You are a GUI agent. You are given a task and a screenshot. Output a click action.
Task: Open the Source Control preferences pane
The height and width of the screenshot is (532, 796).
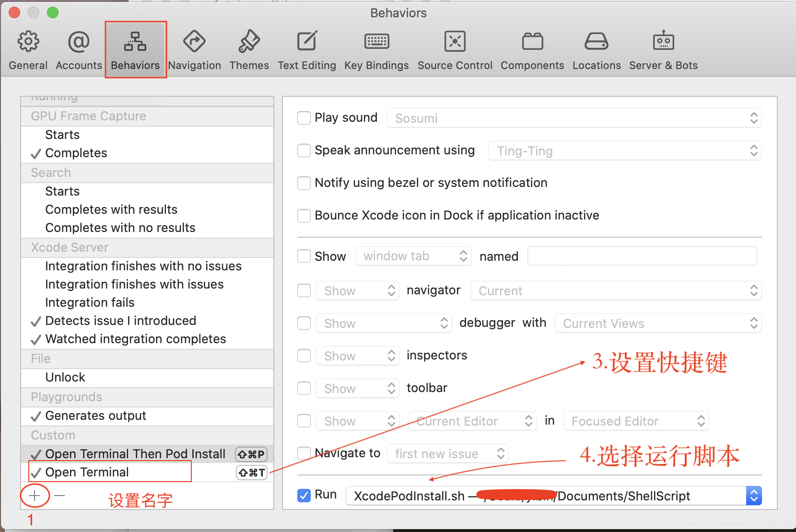(455, 50)
